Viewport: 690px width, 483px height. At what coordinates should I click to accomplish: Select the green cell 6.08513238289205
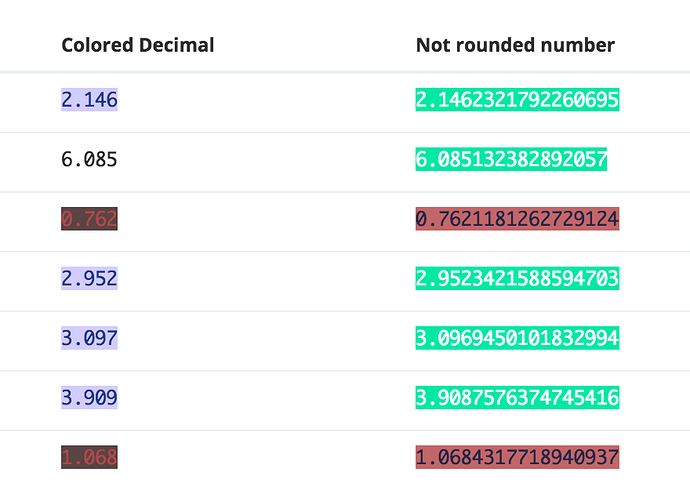click(511, 159)
